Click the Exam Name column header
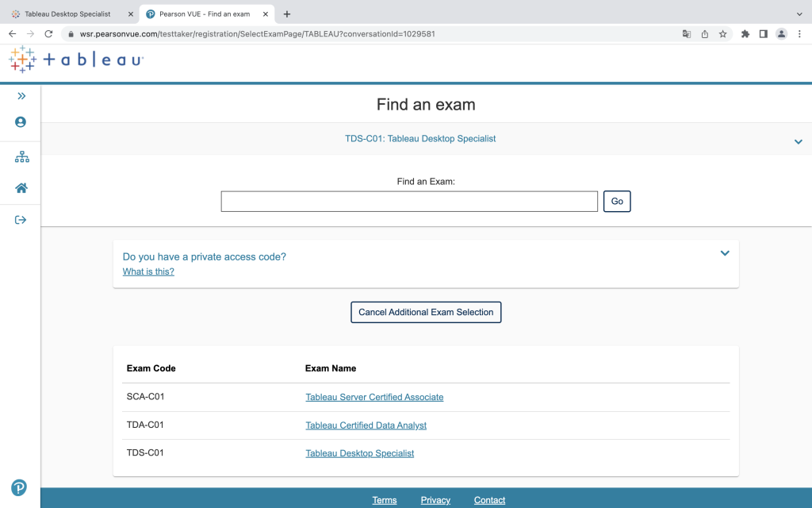Image resolution: width=812 pixels, height=508 pixels. point(331,368)
